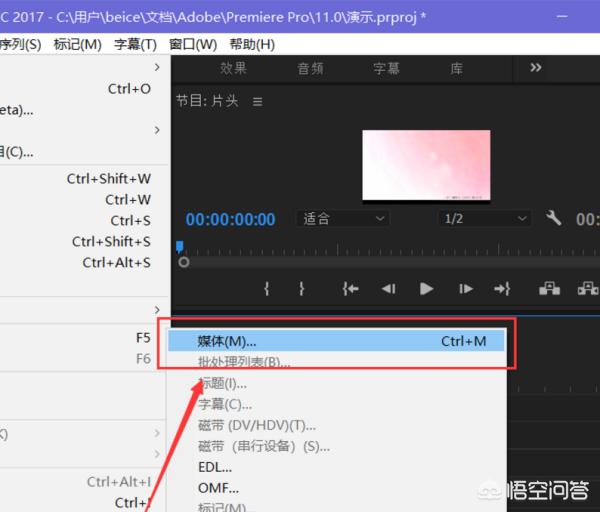
Task: Click Mark Out brace icon
Action: coord(302,289)
